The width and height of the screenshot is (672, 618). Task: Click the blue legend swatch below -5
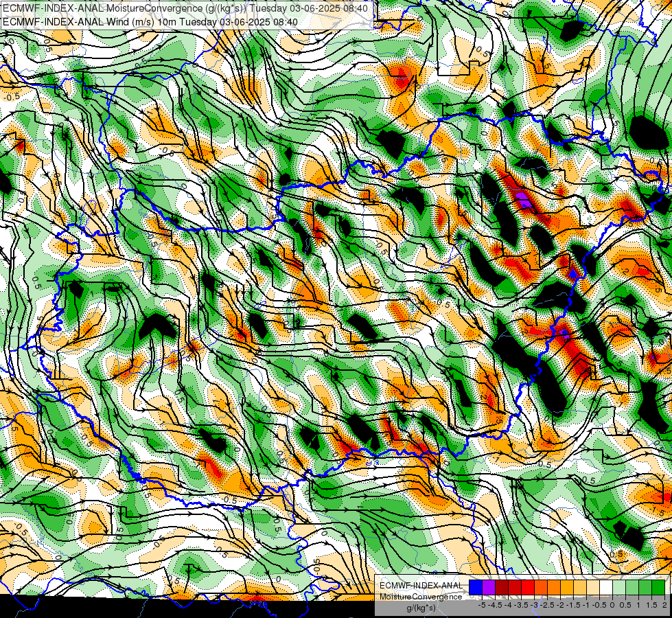click(476, 587)
